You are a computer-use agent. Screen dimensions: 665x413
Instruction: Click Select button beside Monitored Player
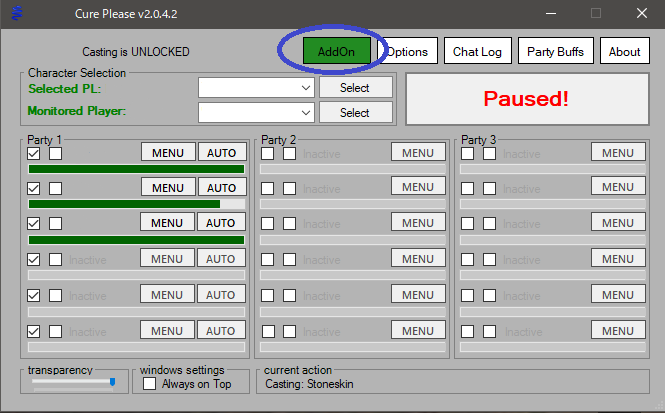[355, 112]
